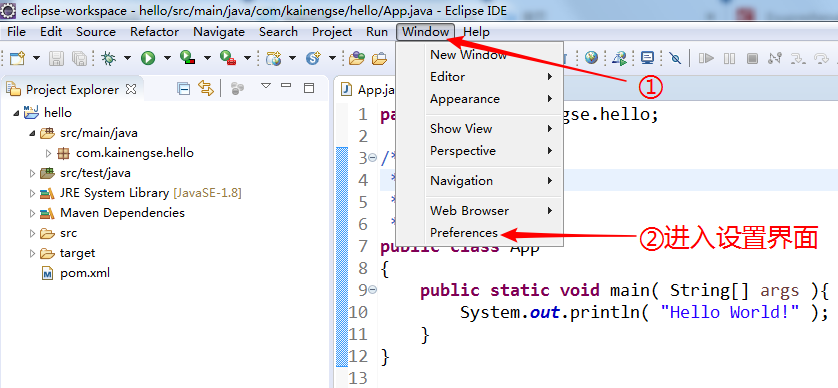Expand the src/test/java folder

pyautogui.click(x=33, y=173)
